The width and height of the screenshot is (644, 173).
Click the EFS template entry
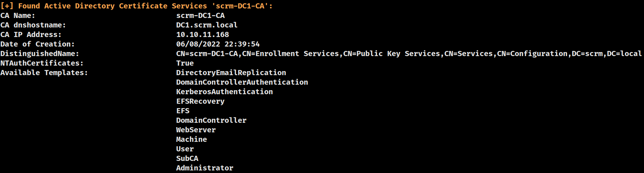[x=183, y=111]
